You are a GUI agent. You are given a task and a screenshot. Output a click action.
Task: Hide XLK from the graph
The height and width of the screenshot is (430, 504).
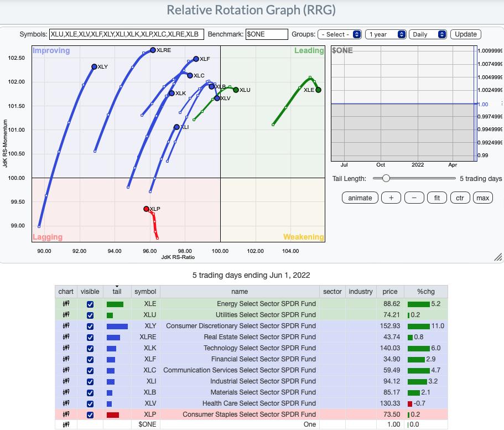coord(90,349)
